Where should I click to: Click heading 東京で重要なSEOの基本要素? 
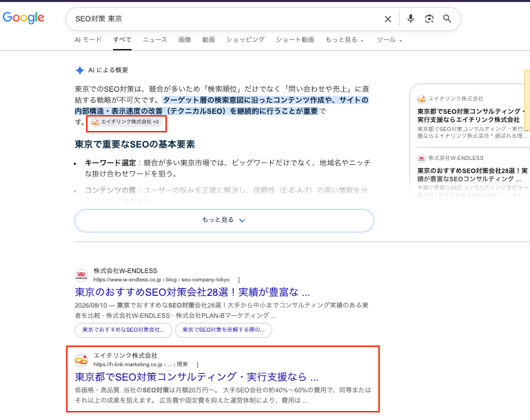pyautogui.click(x=134, y=144)
